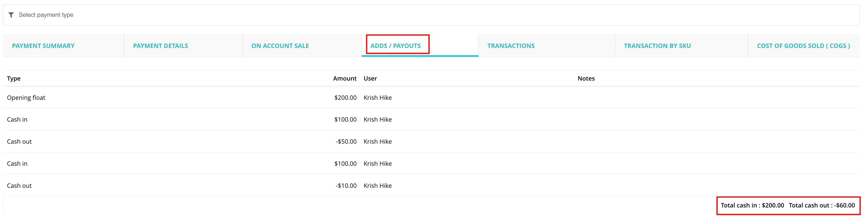Click the Adds / Payouts tab
The image size is (868, 224).
tap(396, 46)
